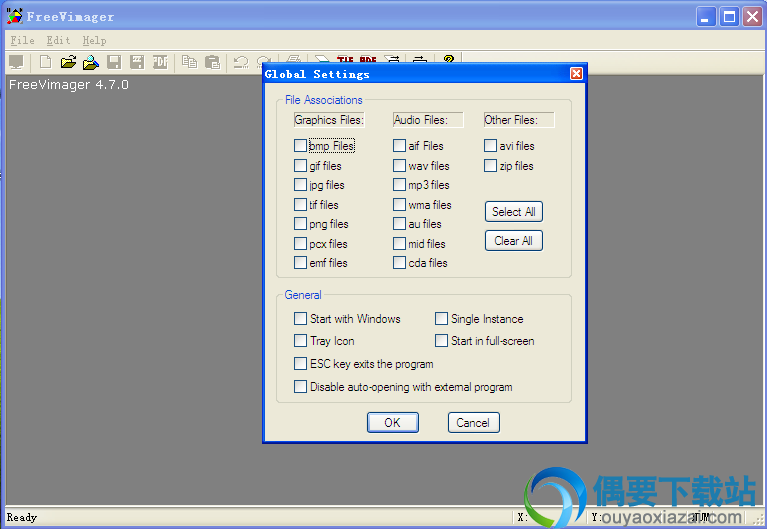
Task: Check Disable auto-opening with external program
Action: [x=300, y=387]
